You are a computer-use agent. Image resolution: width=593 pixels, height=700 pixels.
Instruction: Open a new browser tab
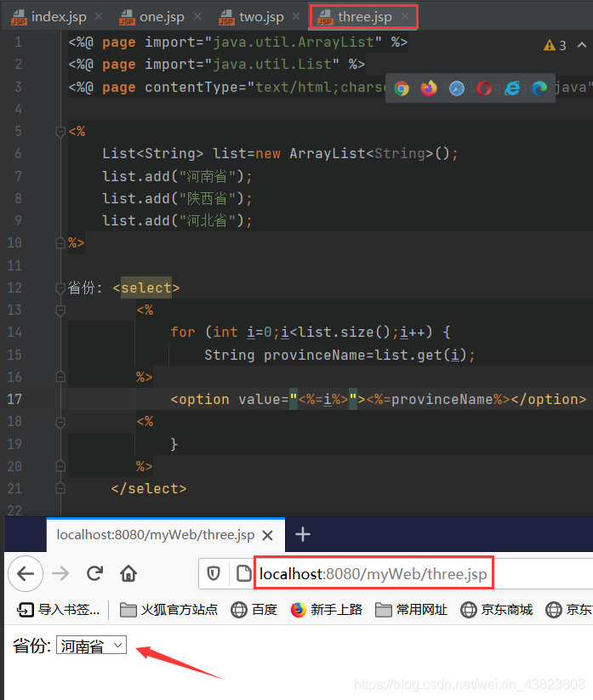(303, 534)
